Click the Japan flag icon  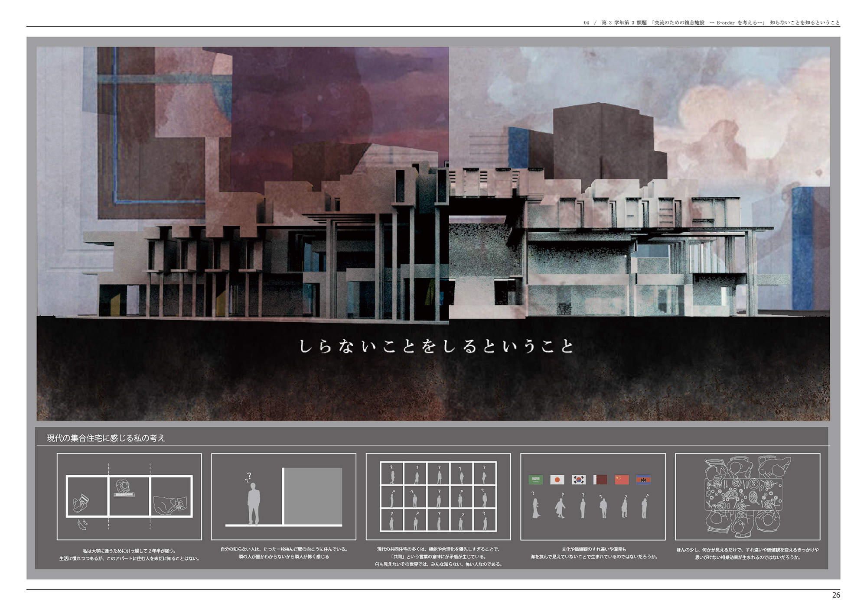(x=557, y=480)
